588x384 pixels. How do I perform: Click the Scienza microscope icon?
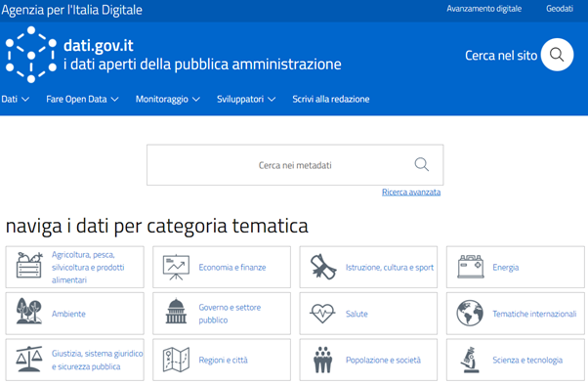pyautogui.click(x=470, y=360)
